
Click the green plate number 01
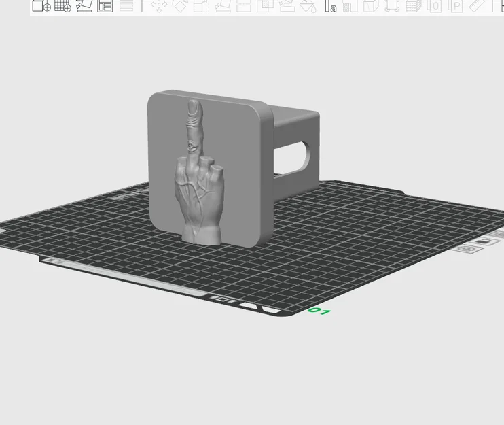click(319, 311)
